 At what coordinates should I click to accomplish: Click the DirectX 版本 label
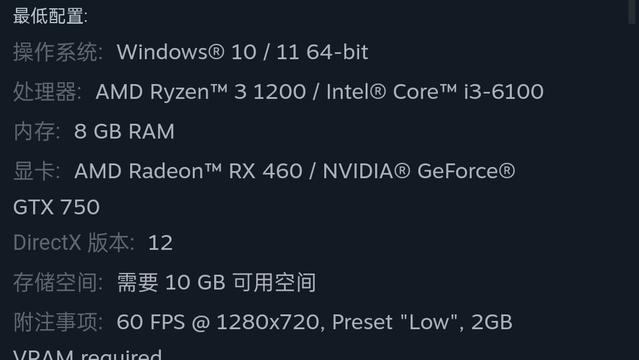coord(73,243)
